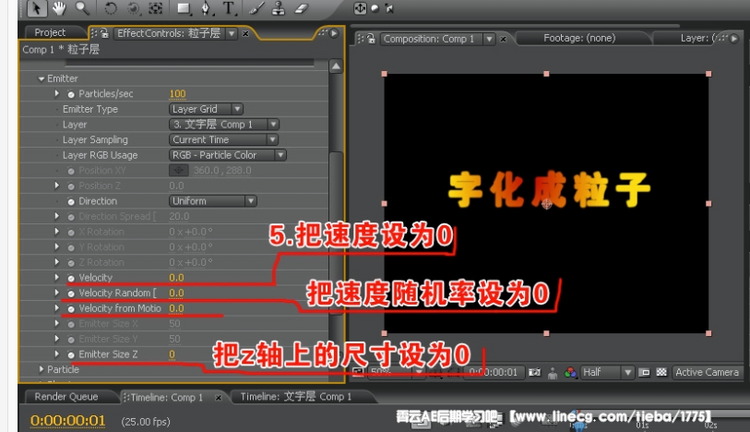Toggle the Effect Controls panel lock icon

105,33
